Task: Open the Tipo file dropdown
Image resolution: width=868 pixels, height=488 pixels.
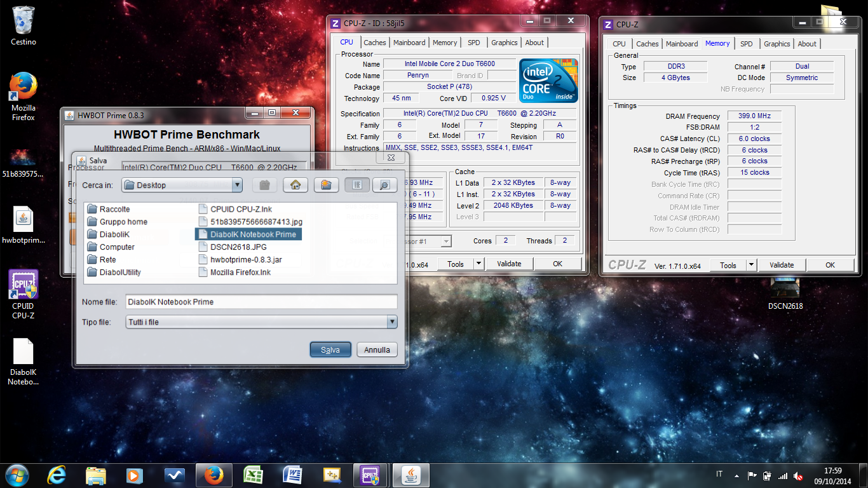Action: (x=392, y=322)
